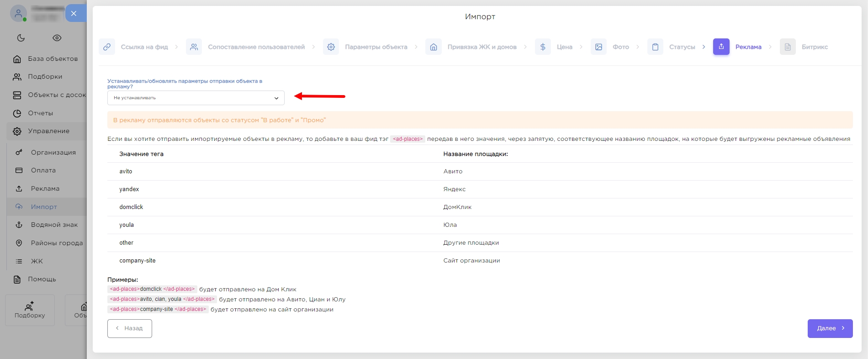Click the upload icon of Реклама step
The width and height of the screenshot is (868, 359).
721,47
